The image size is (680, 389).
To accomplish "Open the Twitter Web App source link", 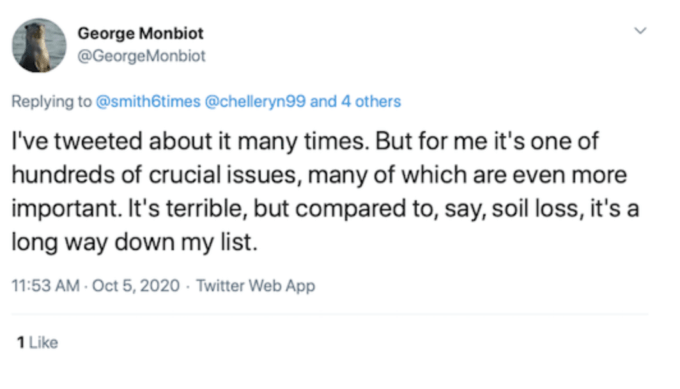I will pos(255,286).
